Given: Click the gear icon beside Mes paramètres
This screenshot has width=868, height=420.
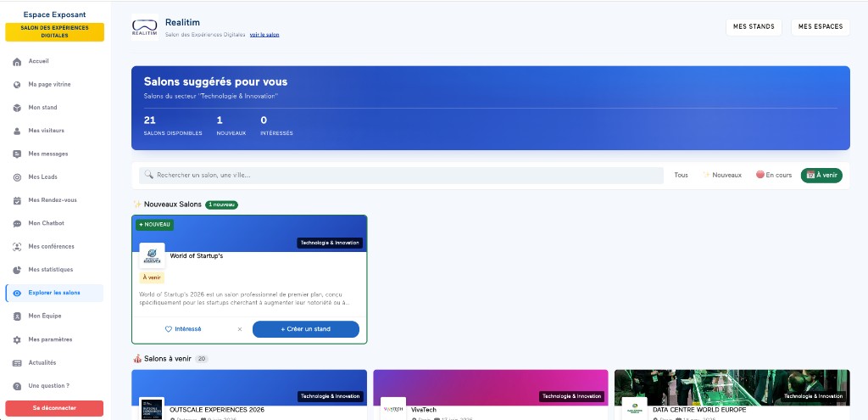Looking at the screenshot, I should (x=17, y=339).
